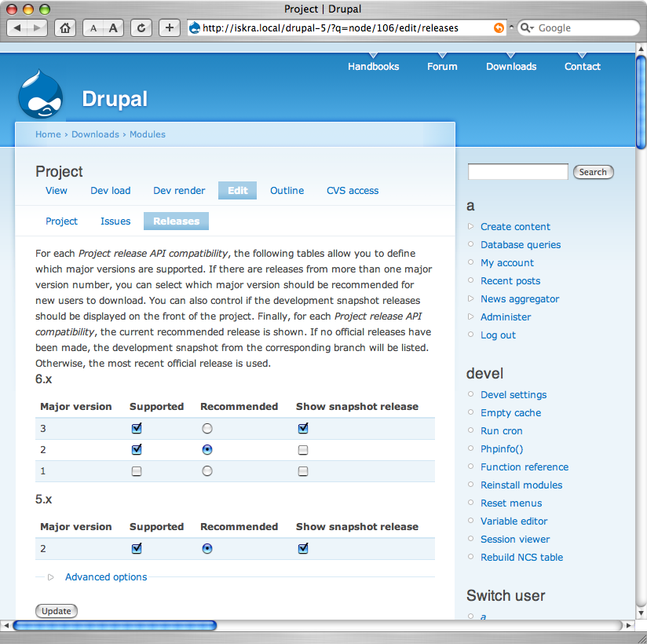The image size is (647, 644).
Task: Click the orange RSS icon in the address bar
Action: point(499,27)
